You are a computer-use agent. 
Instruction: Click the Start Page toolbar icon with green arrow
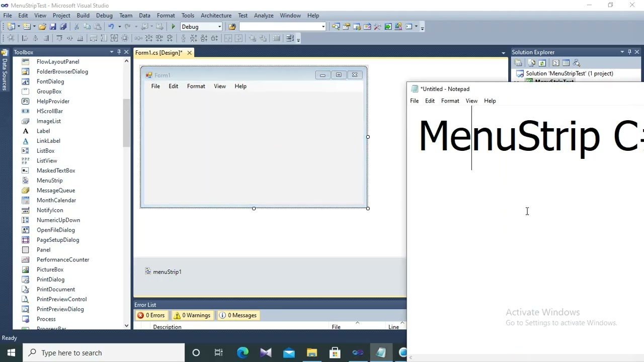click(388, 27)
